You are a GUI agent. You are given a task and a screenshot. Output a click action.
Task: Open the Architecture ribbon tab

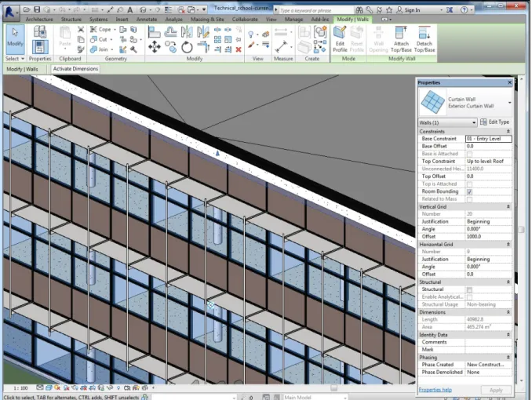(x=39, y=20)
